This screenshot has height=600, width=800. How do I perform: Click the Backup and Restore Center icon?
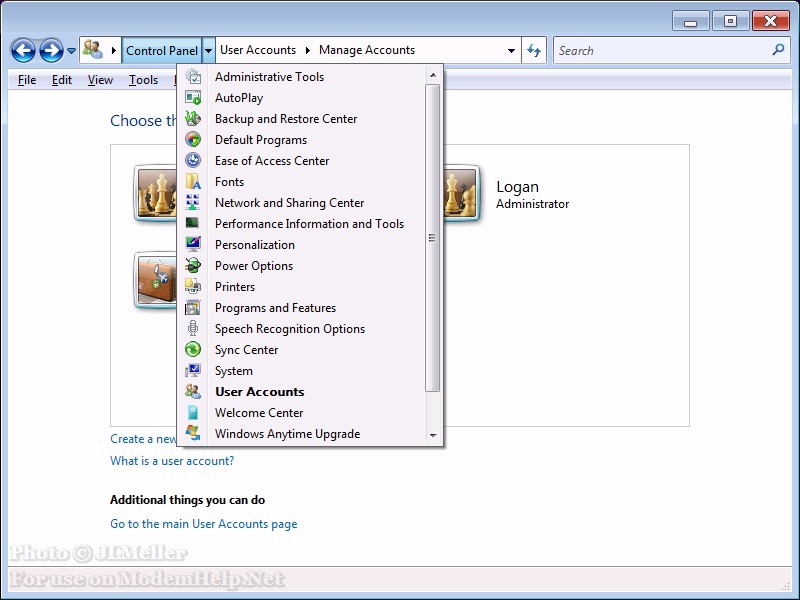193,118
